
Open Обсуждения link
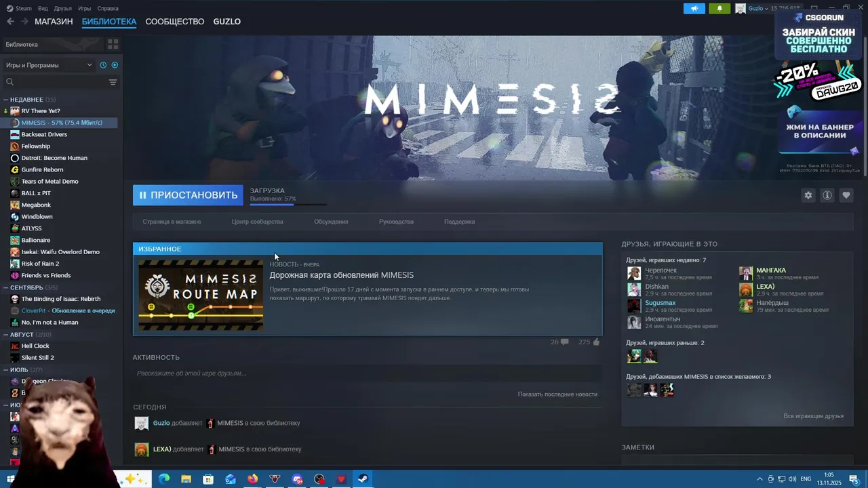(x=331, y=222)
